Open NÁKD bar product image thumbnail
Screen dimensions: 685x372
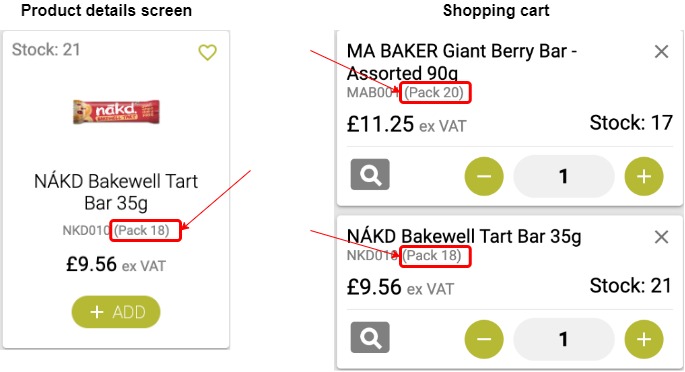click(116, 112)
